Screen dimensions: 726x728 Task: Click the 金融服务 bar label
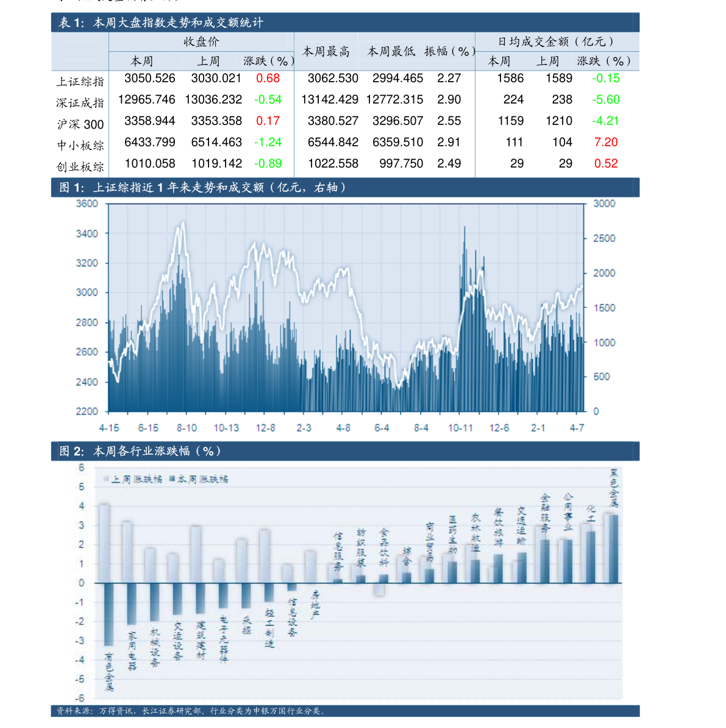click(x=545, y=513)
